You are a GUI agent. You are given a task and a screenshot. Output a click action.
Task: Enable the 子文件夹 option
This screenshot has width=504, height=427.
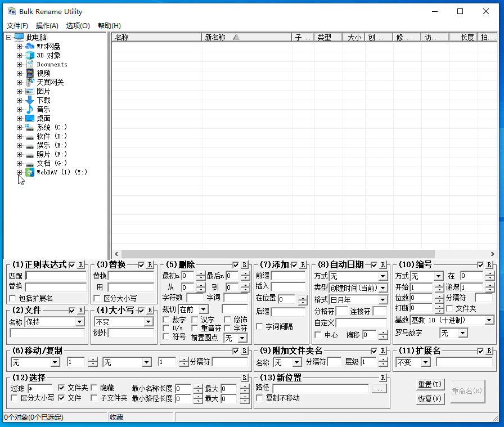click(94, 398)
